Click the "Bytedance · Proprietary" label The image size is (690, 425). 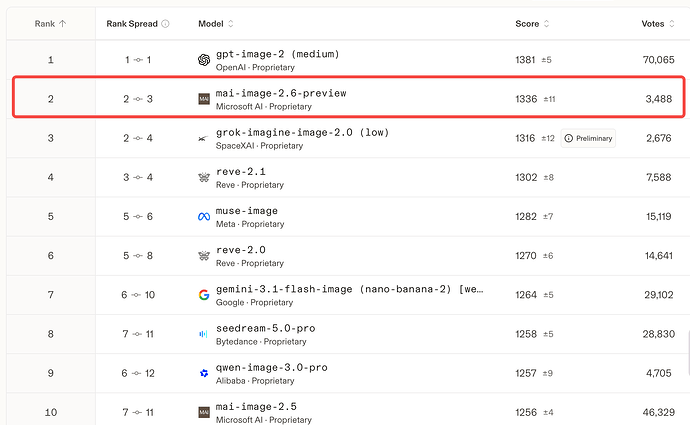click(x=261, y=341)
